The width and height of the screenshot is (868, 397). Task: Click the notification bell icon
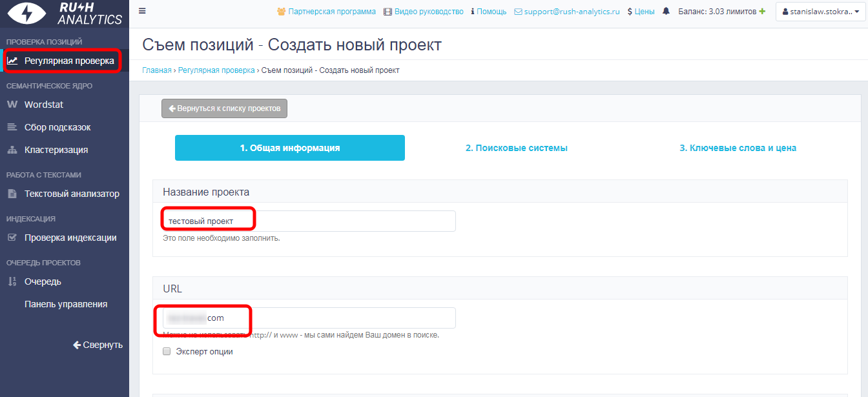click(666, 12)
